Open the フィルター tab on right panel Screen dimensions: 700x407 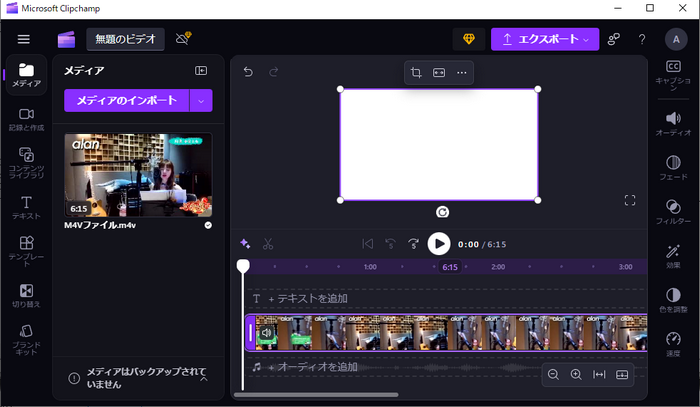click(673, 210)
